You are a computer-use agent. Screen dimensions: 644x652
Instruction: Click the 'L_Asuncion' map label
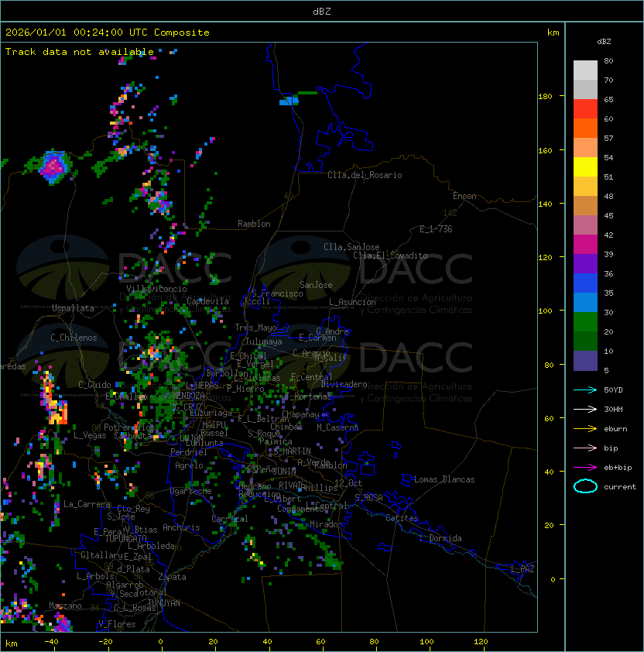pyautogui.click(x=352, y=302)
